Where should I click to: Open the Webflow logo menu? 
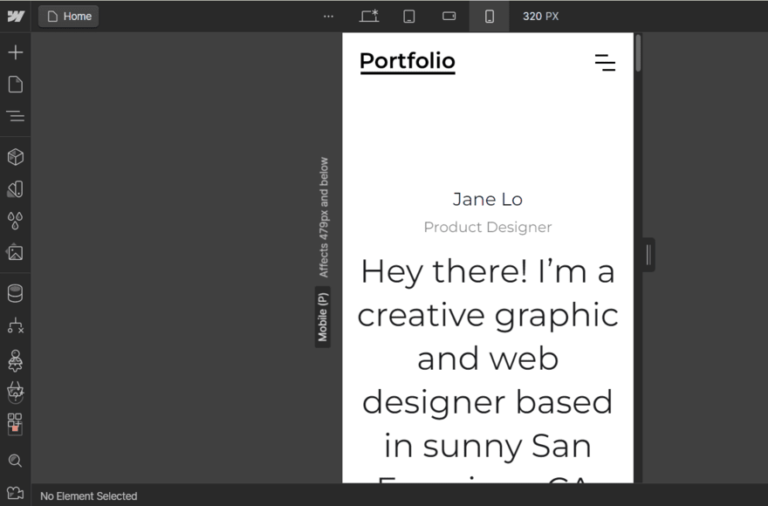click(x=15, y=16)
